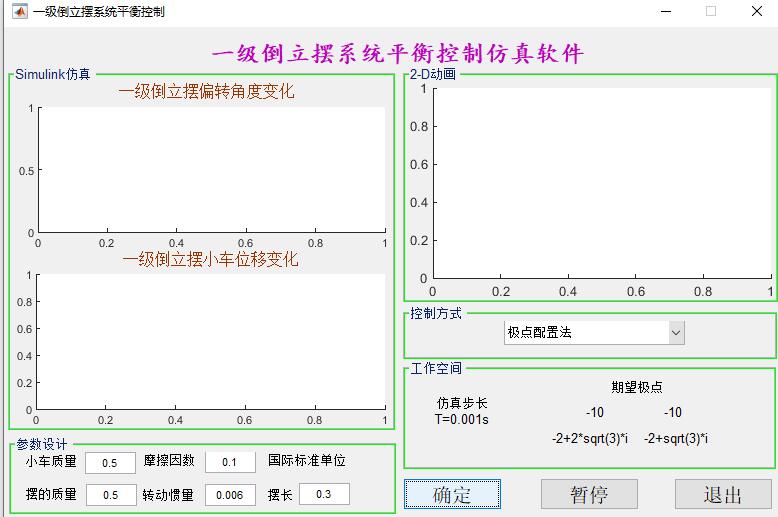Open the 极点配置法 control method dropdown
This screenshot has width=778, height=517.
pos(594,332)
